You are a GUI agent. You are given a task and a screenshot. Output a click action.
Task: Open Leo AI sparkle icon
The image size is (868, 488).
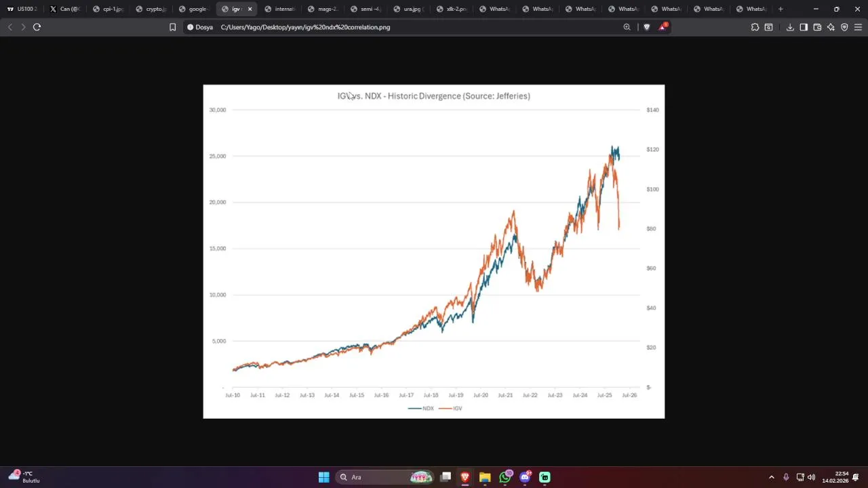pos(831,27)
